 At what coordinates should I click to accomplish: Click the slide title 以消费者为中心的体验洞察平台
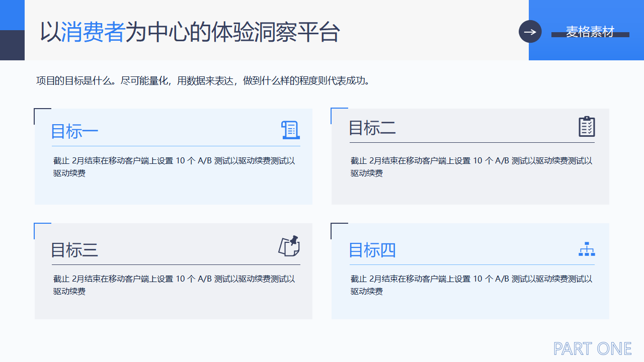tap(190, 32)
